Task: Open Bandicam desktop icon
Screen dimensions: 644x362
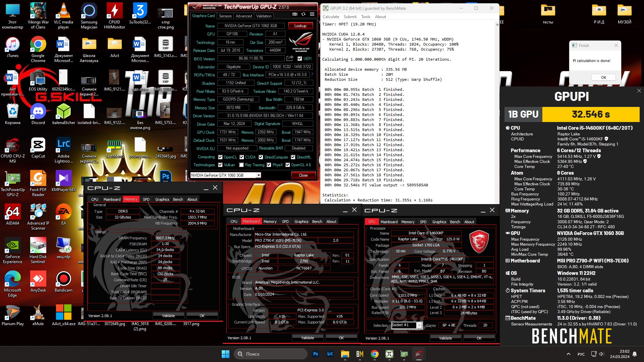Action: (x=64, y=282)
